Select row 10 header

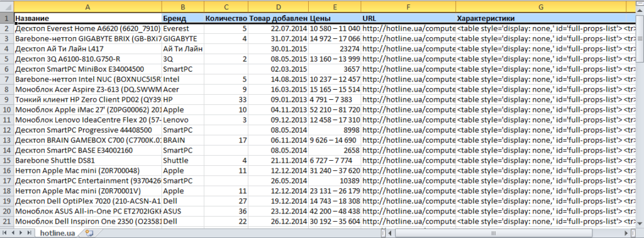click(x=6, y=109)
